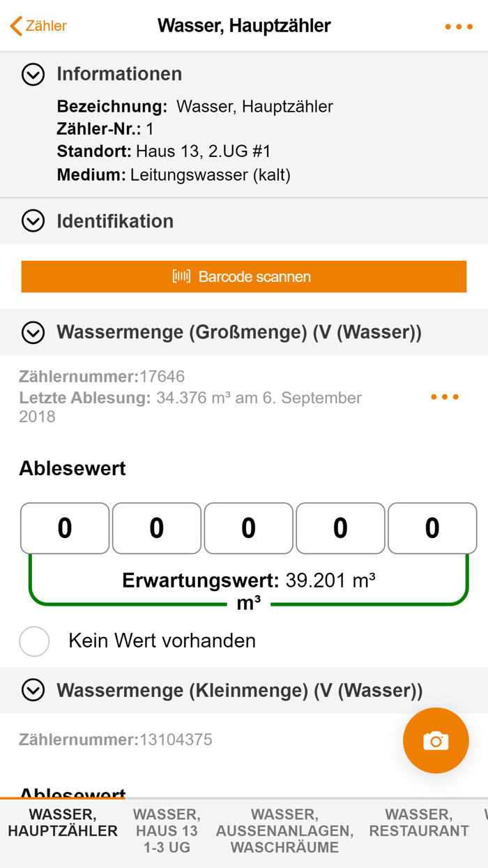This screenshot has height=868, width=488.
Task: Return to the Zähler list
Action: 38,25
